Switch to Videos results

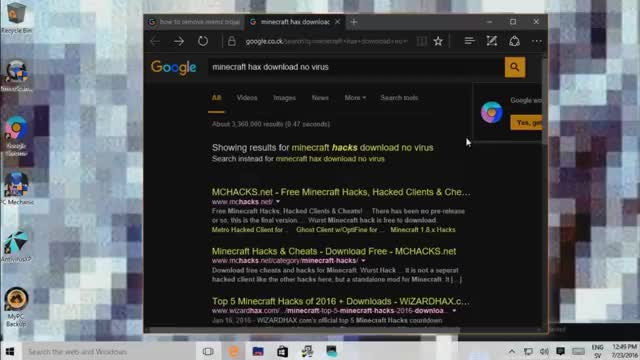click(x=247, y=98)
